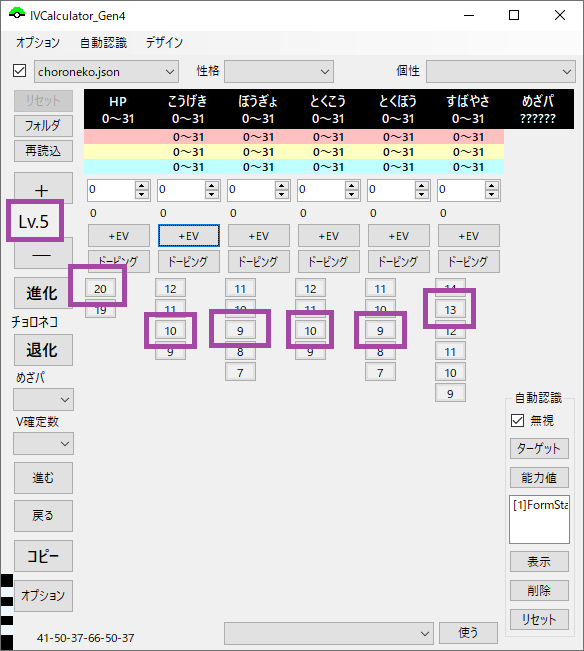Click the 戻る back button

[x=43, y=516]
